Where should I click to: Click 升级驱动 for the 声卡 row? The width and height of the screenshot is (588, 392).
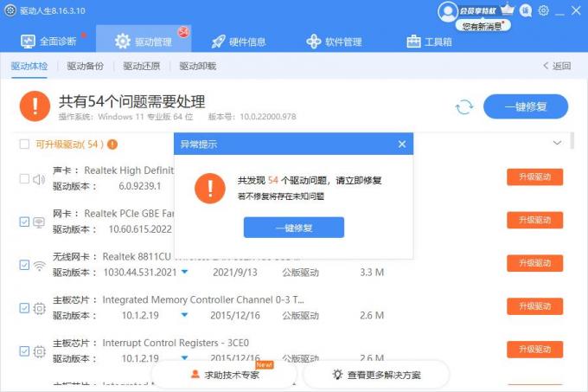pos(534,177)
